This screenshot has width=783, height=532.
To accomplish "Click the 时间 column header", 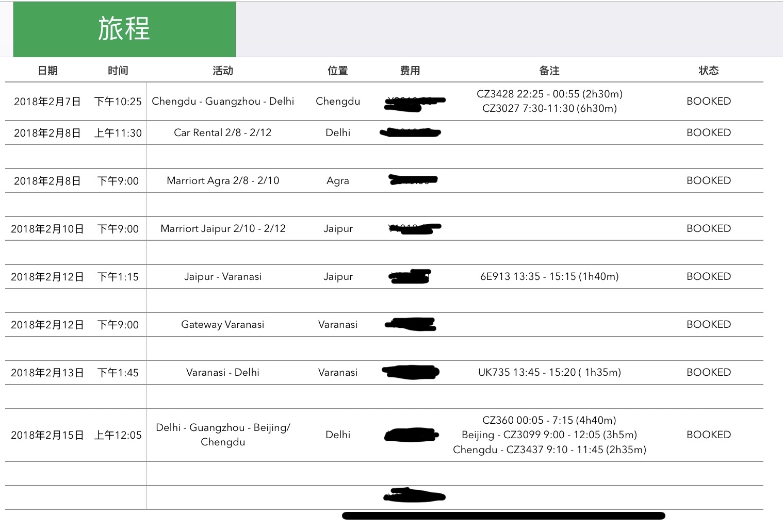I will coord(118,71).
